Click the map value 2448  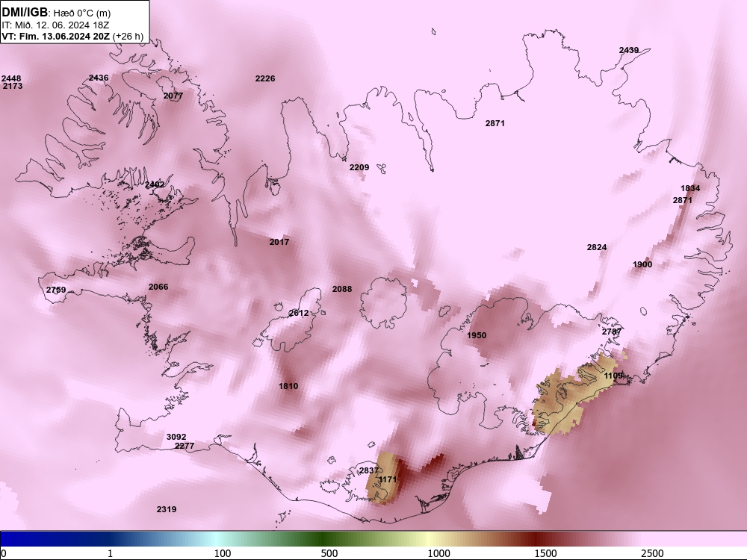click(x=11, y=78)
